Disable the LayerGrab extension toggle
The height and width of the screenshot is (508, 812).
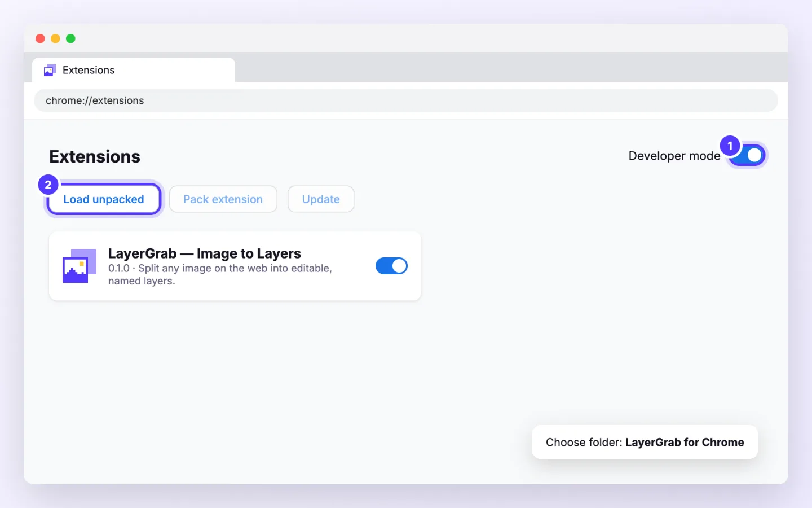coord(391,266)
